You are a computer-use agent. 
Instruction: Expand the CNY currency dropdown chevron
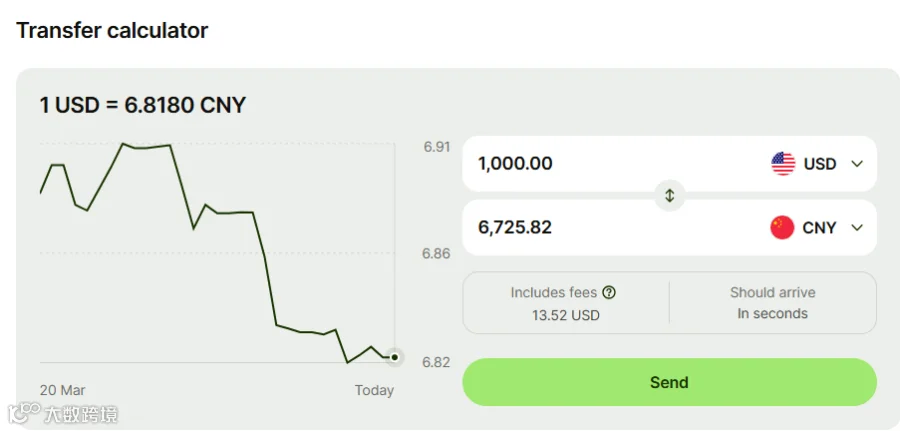click(857, 228)
